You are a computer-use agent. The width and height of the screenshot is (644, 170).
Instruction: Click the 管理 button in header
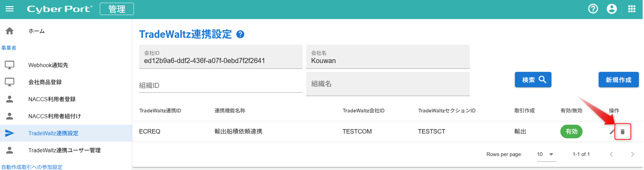(117, 9)
